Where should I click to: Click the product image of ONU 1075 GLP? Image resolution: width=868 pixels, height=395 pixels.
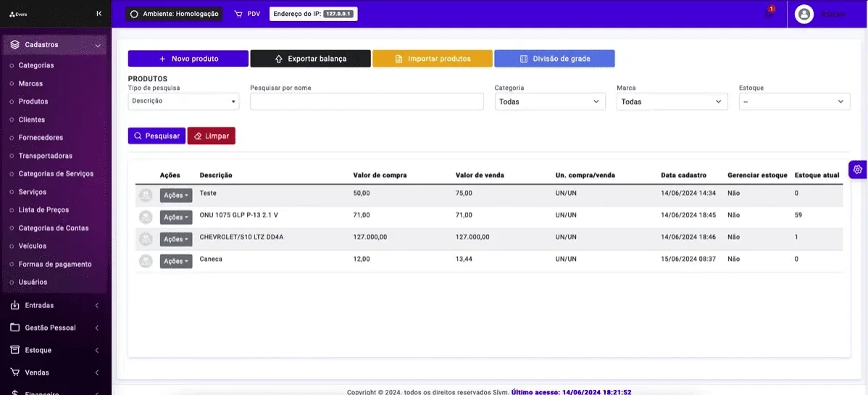click(x=146, y=217)
